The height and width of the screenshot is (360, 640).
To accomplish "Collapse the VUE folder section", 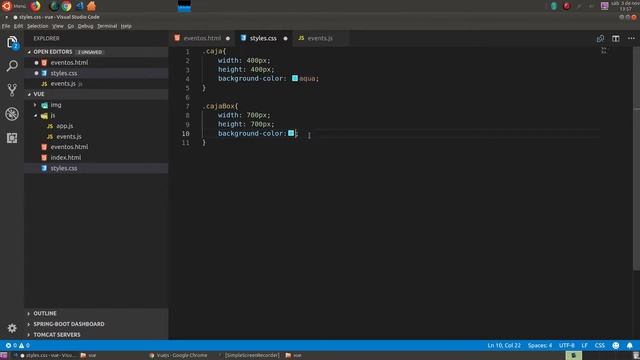I will click(29, 94).
